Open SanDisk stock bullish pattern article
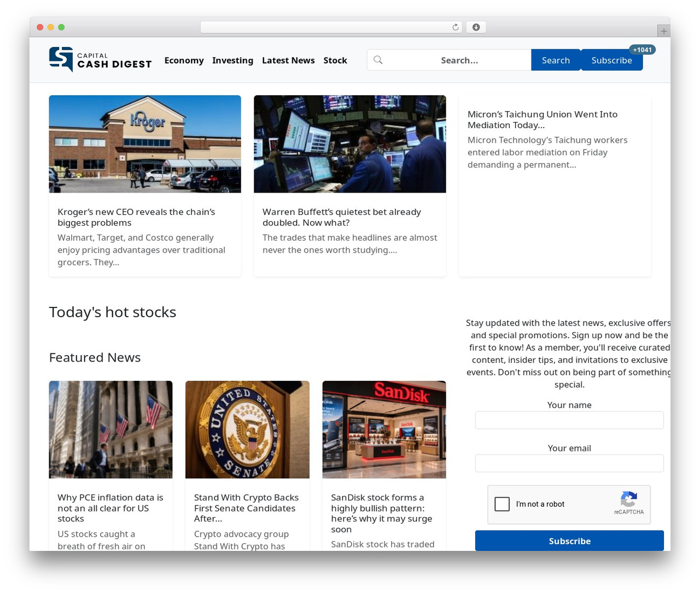The image size is (700, 593). [382, 513]
